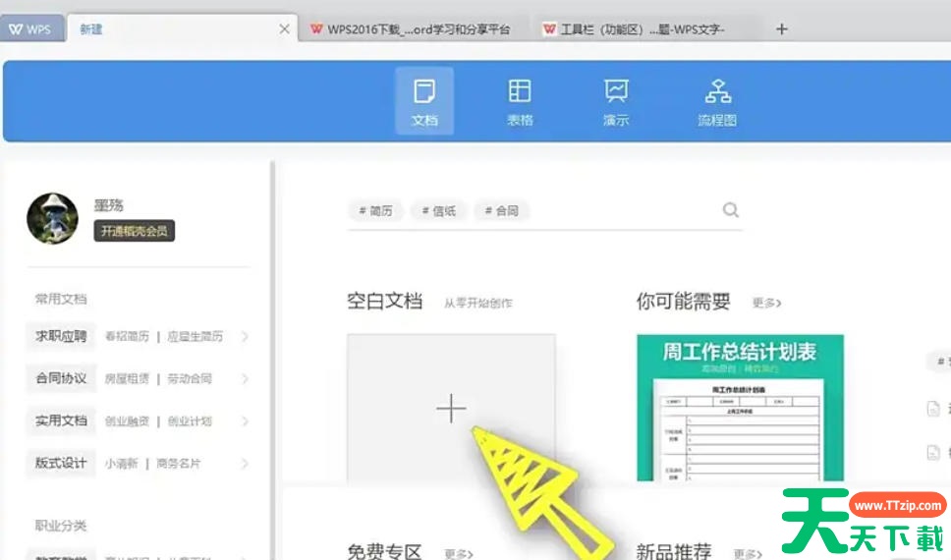
Task: Select the 实用文档 category
Action: pyautogui.click(x=61, y=421)
